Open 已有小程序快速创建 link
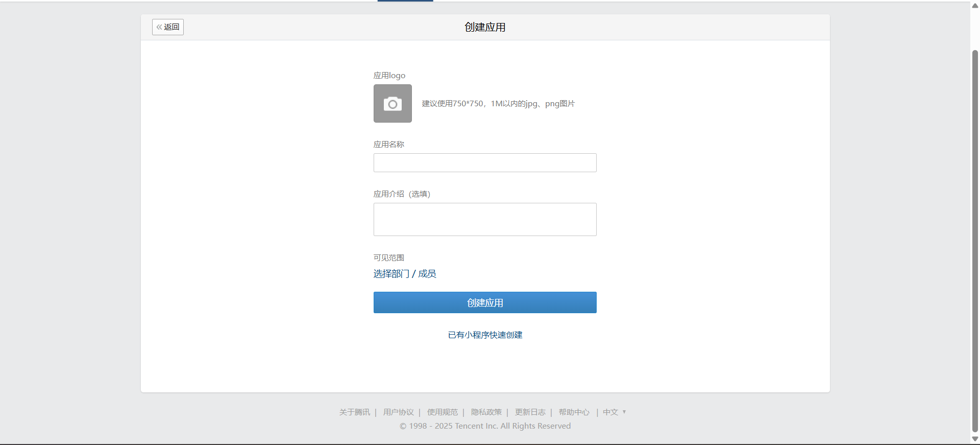This screenshot has height=445, width=980. (x=485, y=335)
